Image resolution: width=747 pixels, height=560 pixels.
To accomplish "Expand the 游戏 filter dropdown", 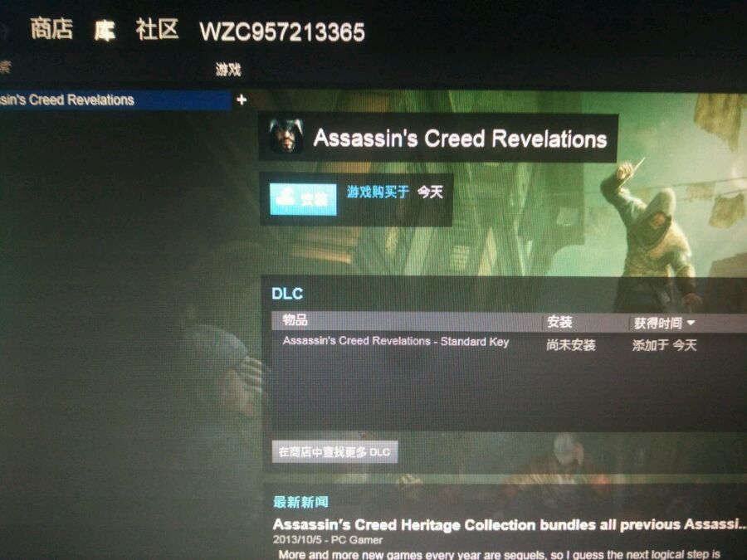I will 228,70.
